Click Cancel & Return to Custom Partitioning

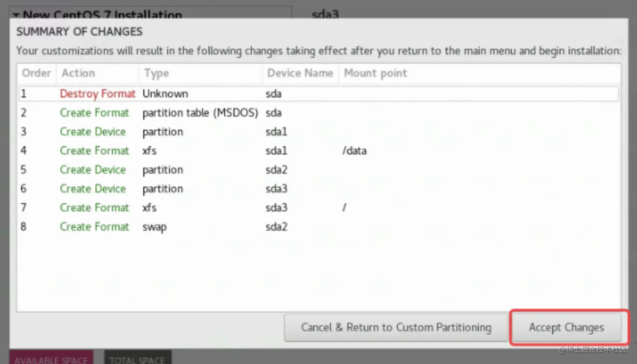(x=396, y=327)
